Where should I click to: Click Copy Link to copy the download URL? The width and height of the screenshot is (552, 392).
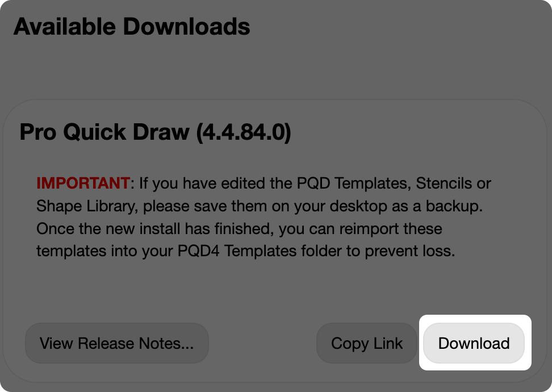pyautogui.click(x=366, y=343)
